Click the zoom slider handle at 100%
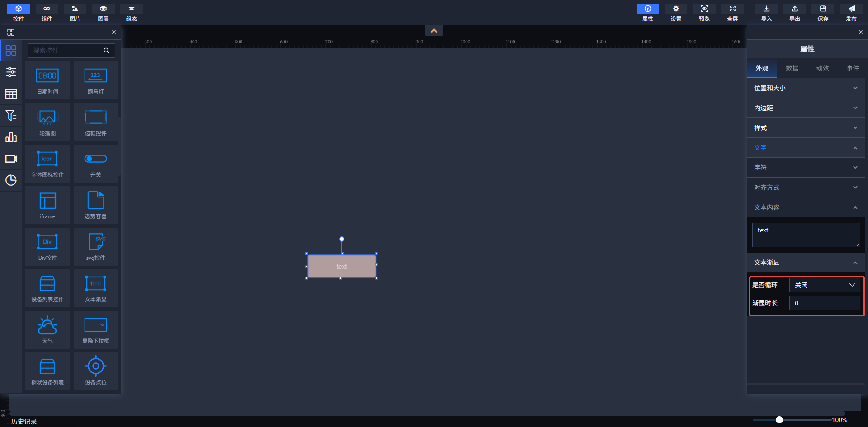 pos(779,420)
